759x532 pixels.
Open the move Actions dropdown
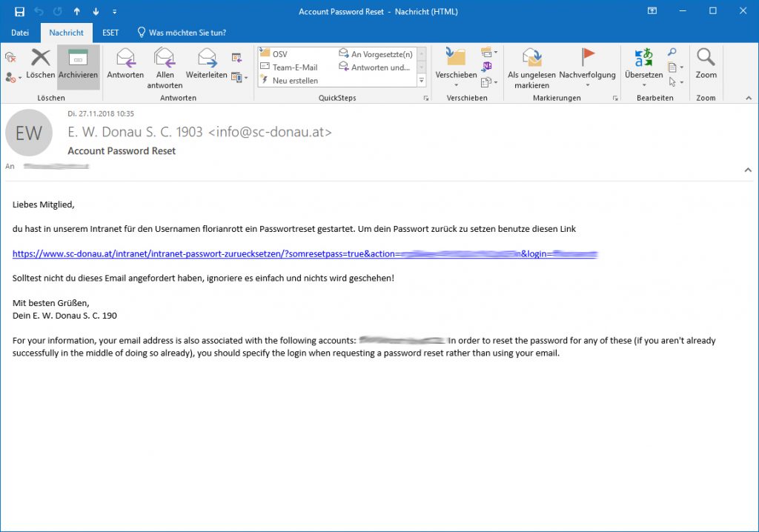(489, 82)
